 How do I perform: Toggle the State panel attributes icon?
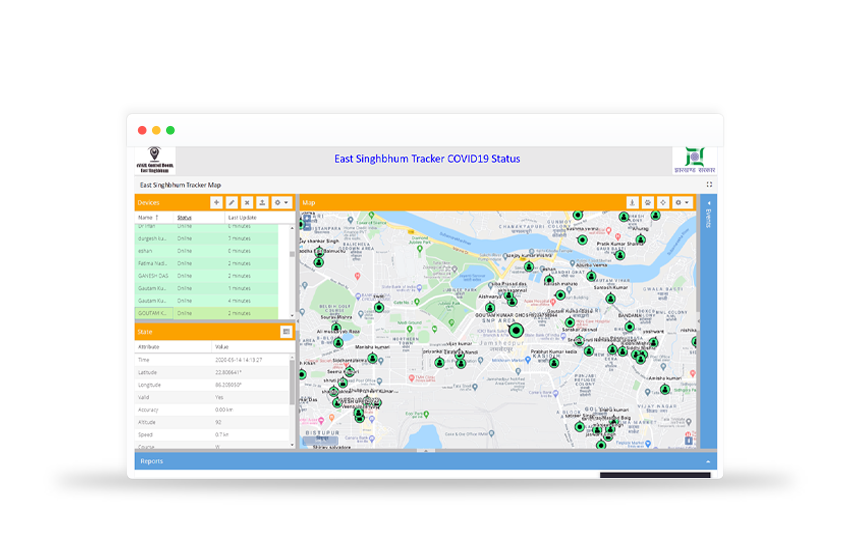(286, 331)
